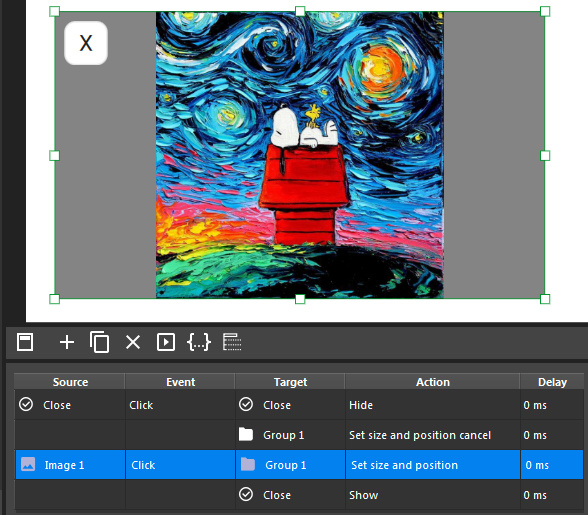Click the Event column header

pos(180,382)
